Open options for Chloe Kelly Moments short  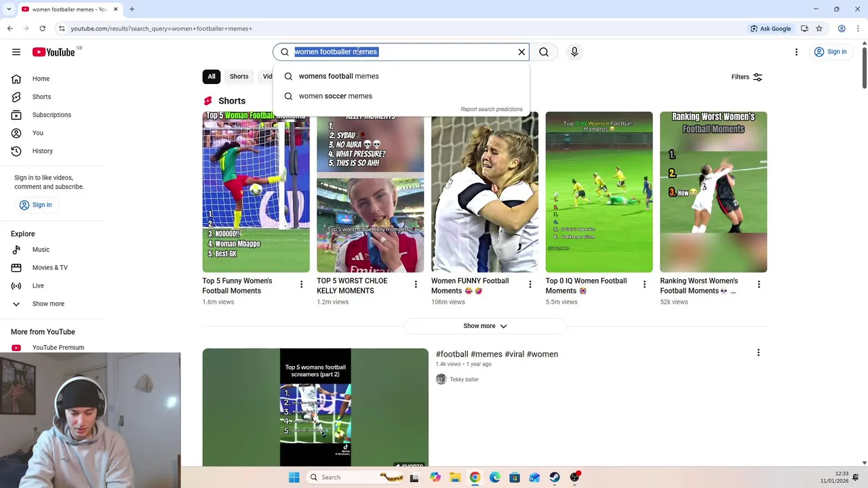tap(416, 285)
